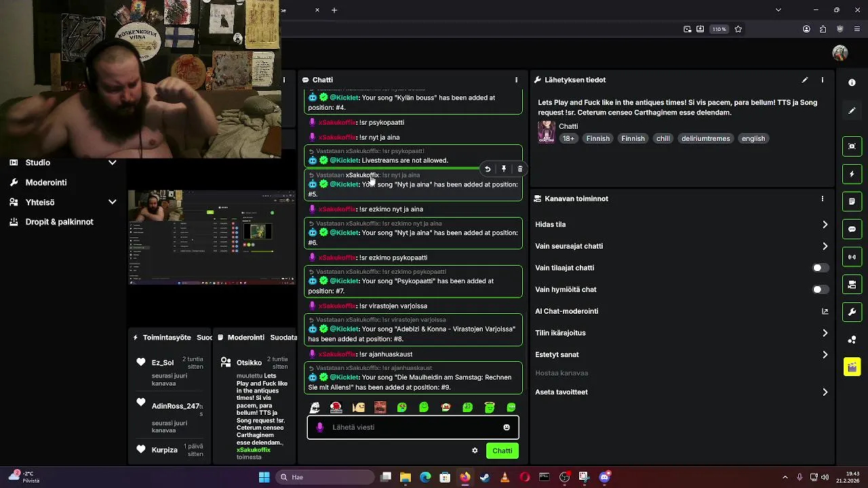
Task: Insert the first white ghost emote
Action: pyautogui.click(x=315, y=407)
